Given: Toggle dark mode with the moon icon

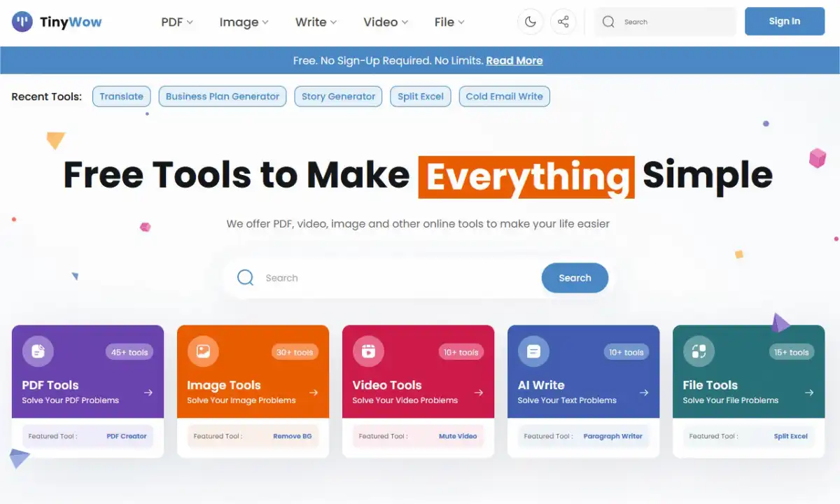Looking at the screenshot, I should 530,22.
